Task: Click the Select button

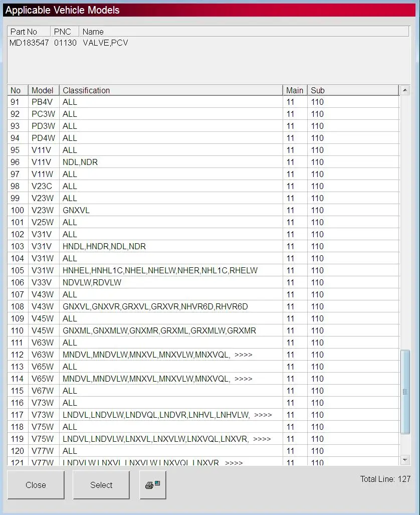Action: 101,485
